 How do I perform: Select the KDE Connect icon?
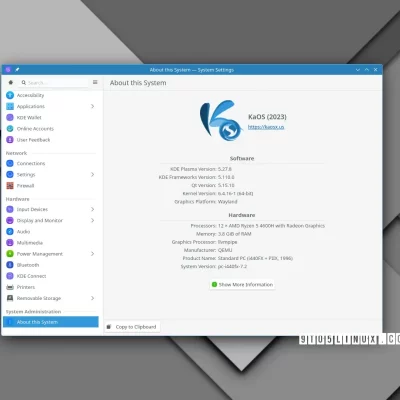click(10, 276)
